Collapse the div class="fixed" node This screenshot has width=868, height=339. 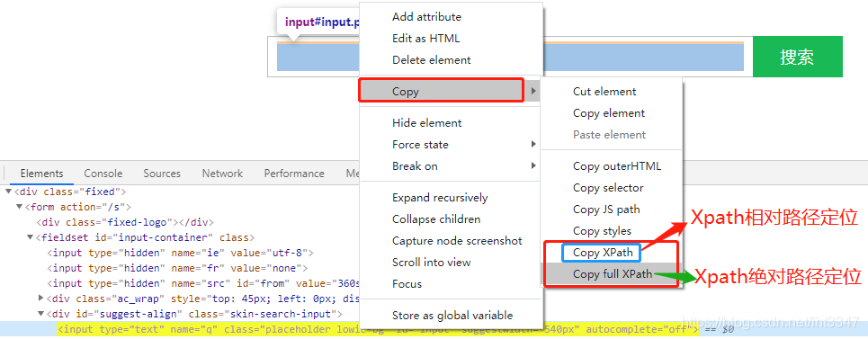coord(8,192)
